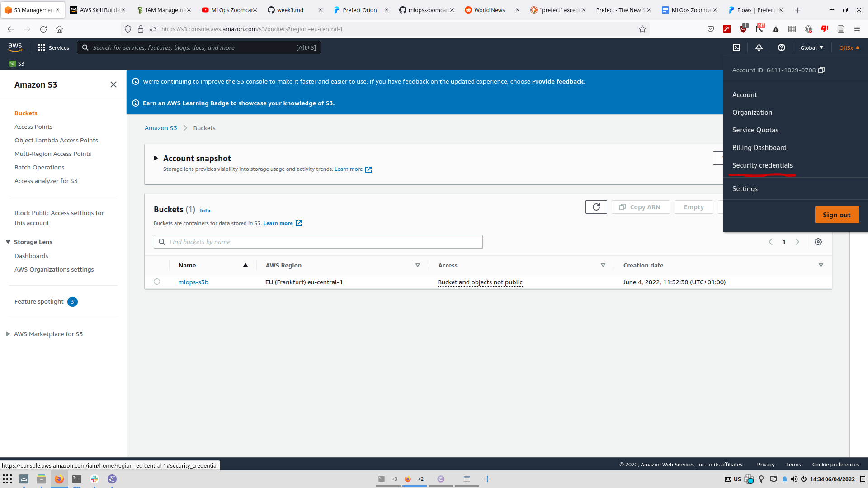Image resolution: width=868 pixels, height=488 pixels.
Task: Click the AWS logo home icon
Action: pyautogui.click(x=15, y=47)
